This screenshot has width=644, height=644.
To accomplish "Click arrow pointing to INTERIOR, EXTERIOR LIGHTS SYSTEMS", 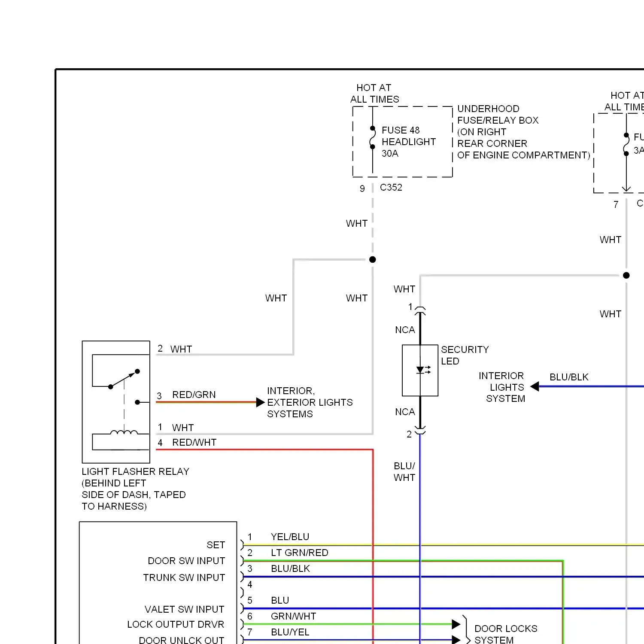I will [260, 402].
